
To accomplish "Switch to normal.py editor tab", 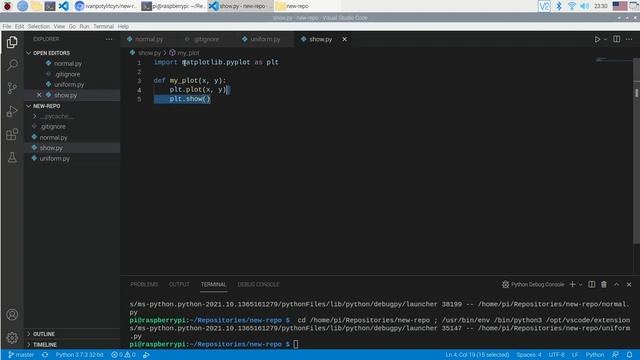I will (x=149, y=39).
